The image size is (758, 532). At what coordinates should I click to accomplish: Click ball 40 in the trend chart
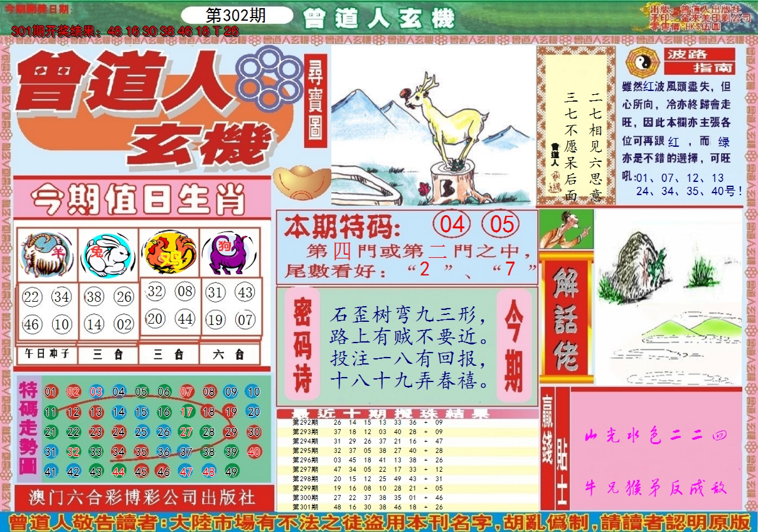pos(254,452)
